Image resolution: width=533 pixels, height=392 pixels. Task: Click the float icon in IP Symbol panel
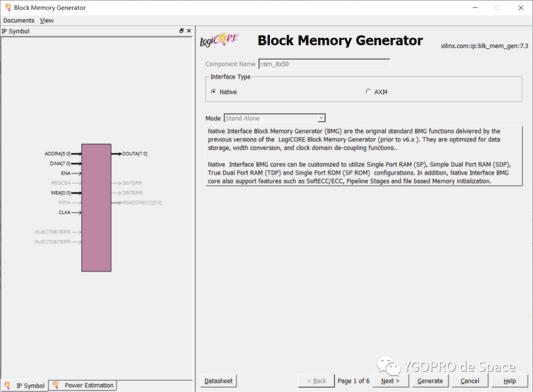[182, 31]
